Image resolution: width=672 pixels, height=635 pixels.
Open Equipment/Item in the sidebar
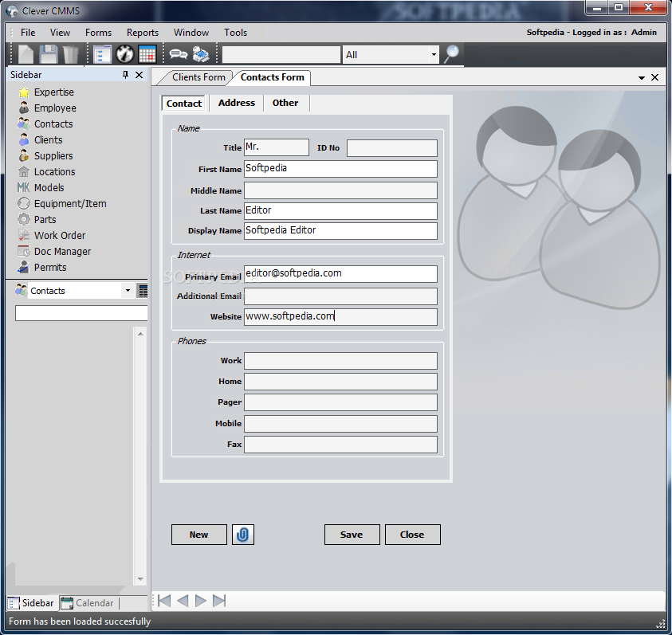coord(70,203)
